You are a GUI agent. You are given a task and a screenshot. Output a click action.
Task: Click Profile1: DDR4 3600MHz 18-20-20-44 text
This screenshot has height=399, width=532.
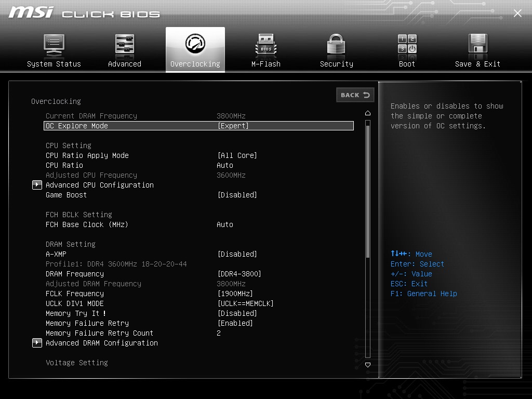[116, 264]
